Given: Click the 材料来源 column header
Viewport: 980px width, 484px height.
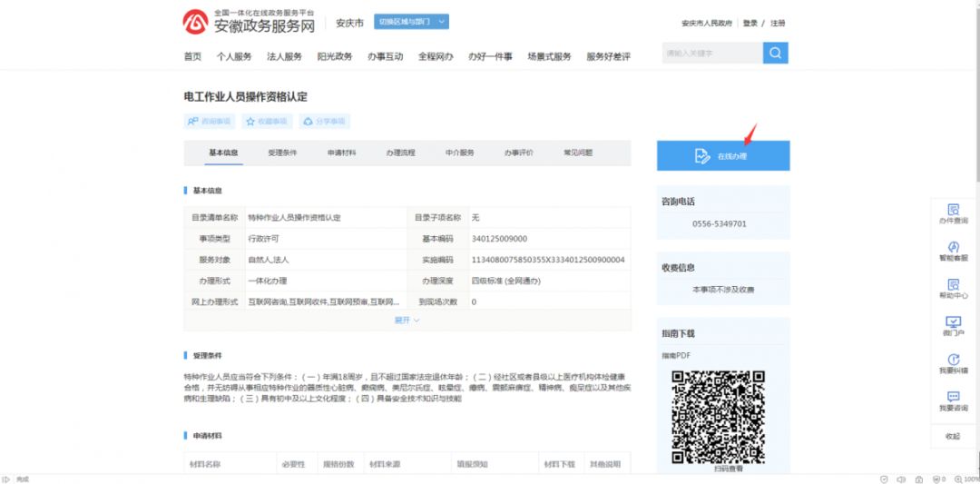Looking at the screenshot, I should click(x=385, y=465).
